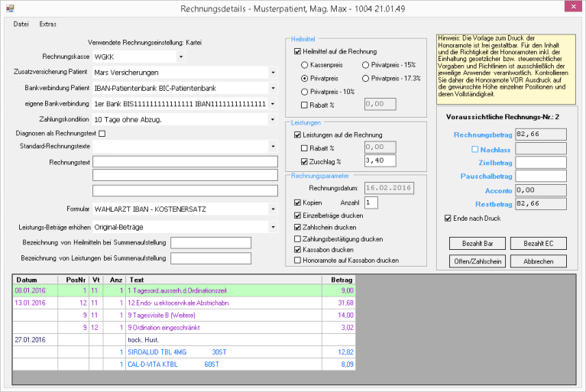The height and width of the screenshot is (392, 586).
Task: Click the amount 31,68 cell
Action: tap(338, 303)
